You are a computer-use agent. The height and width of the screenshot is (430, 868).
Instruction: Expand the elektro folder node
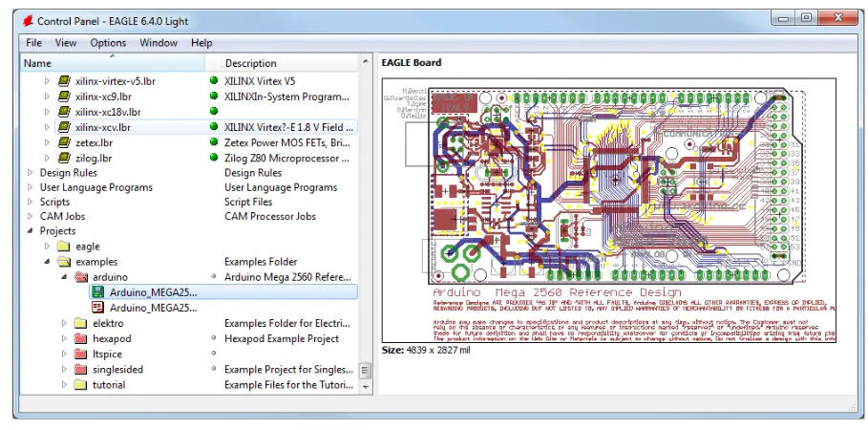64,323
